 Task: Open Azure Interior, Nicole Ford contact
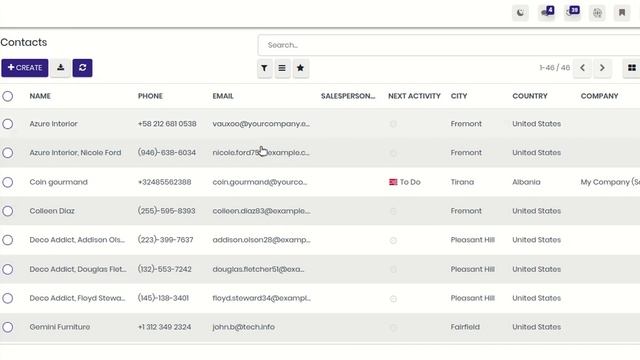75,153
